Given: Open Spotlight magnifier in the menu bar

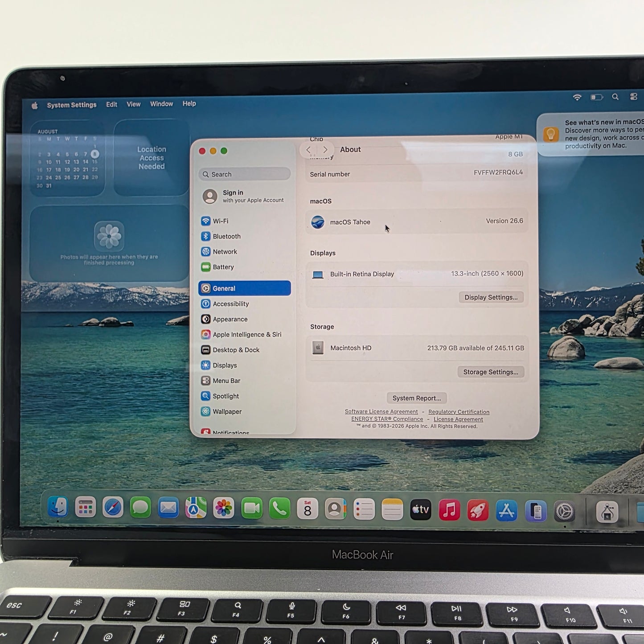Looking at the screenshot, I should click(x=615, y=97).
